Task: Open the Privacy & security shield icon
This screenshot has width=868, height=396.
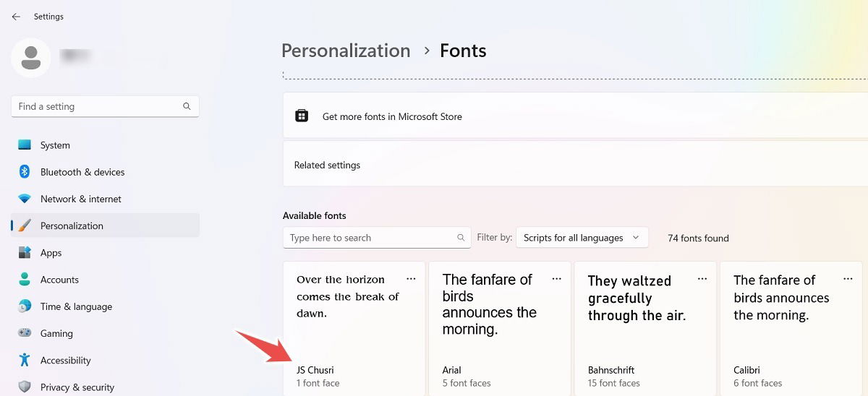Action: [x=25, y=387]
